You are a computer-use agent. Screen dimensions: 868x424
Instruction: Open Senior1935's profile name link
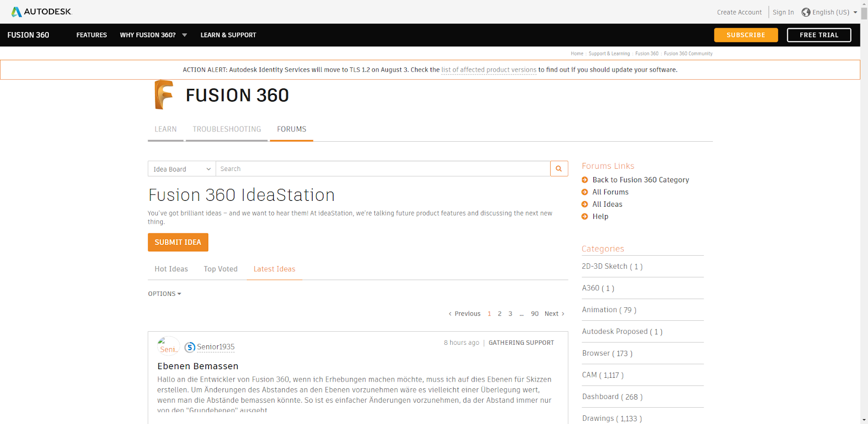pos(216,347)
